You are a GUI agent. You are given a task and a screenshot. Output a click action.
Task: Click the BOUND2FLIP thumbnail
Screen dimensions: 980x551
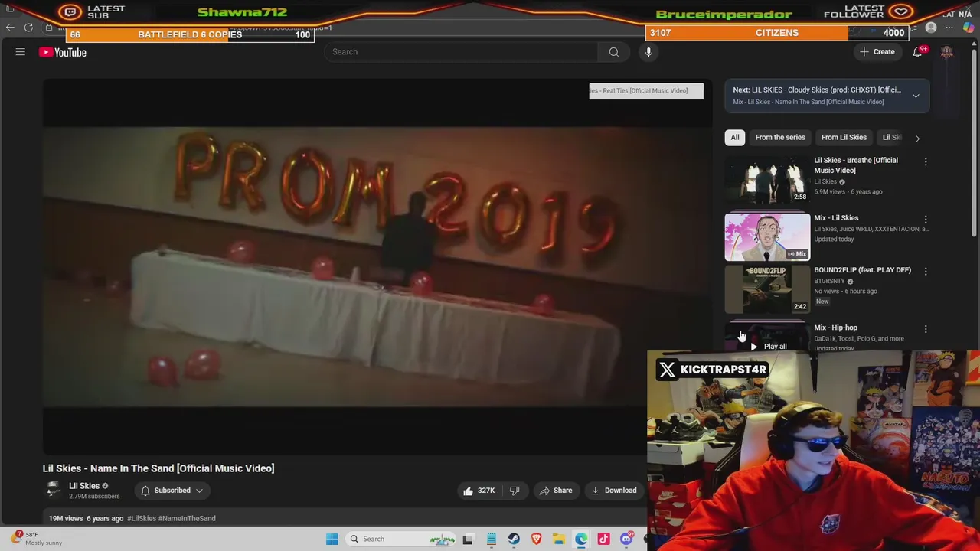coord(767,289)
